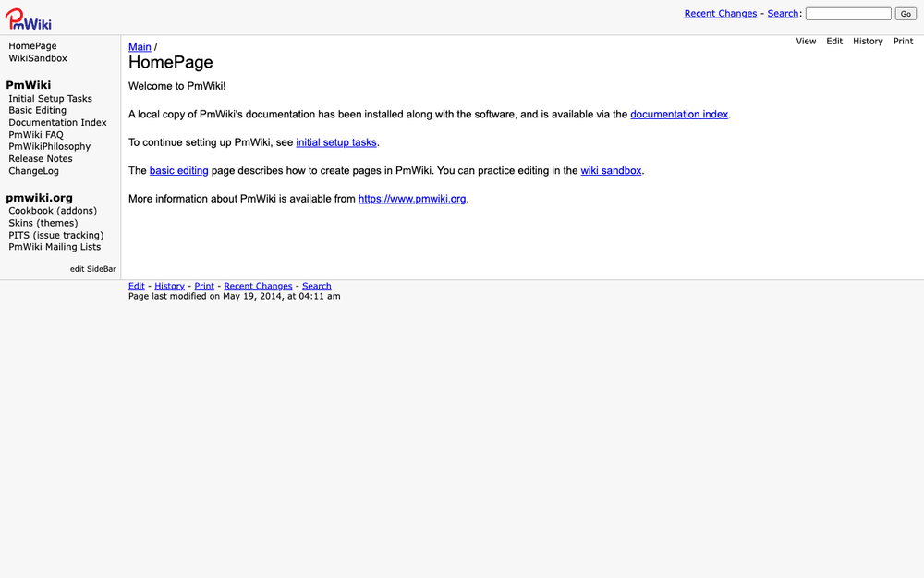
Task: Select the View page action tab
Action: (806, 42)
